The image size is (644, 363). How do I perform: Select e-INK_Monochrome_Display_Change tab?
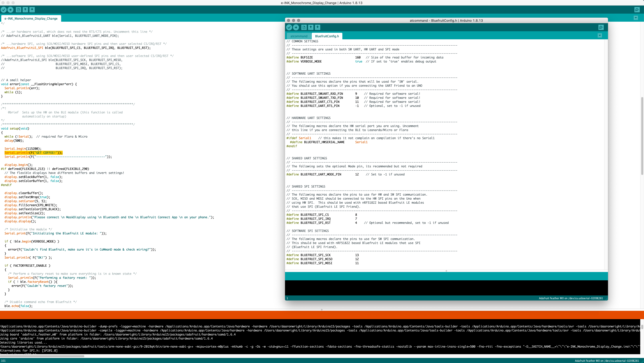point(31,18)
